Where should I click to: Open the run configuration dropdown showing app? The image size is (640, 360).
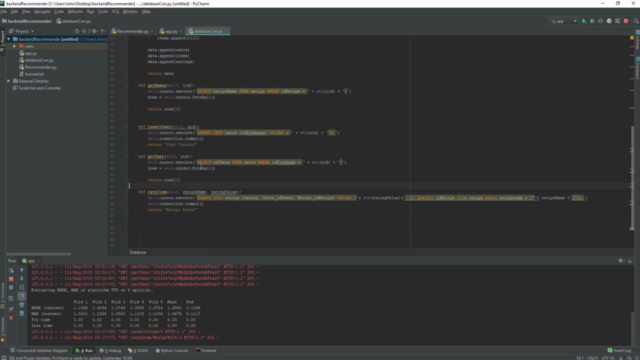(x=564, y=21)
